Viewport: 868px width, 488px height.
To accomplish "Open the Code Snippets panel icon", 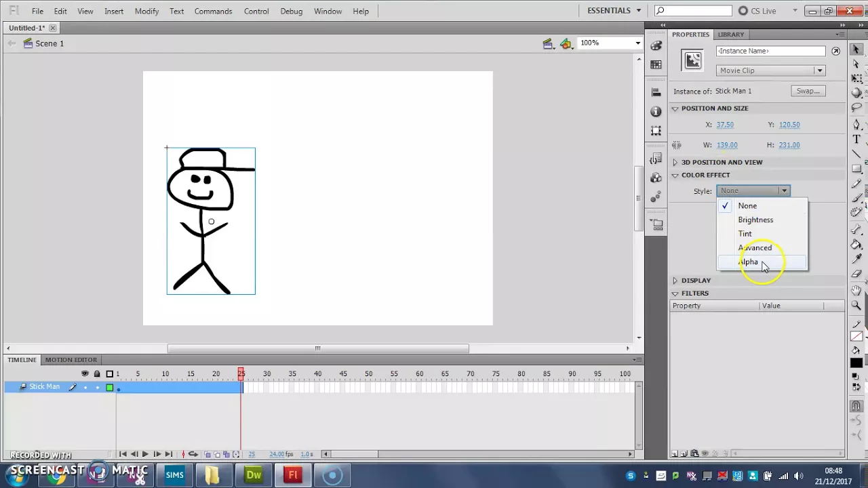I will 656,159.
